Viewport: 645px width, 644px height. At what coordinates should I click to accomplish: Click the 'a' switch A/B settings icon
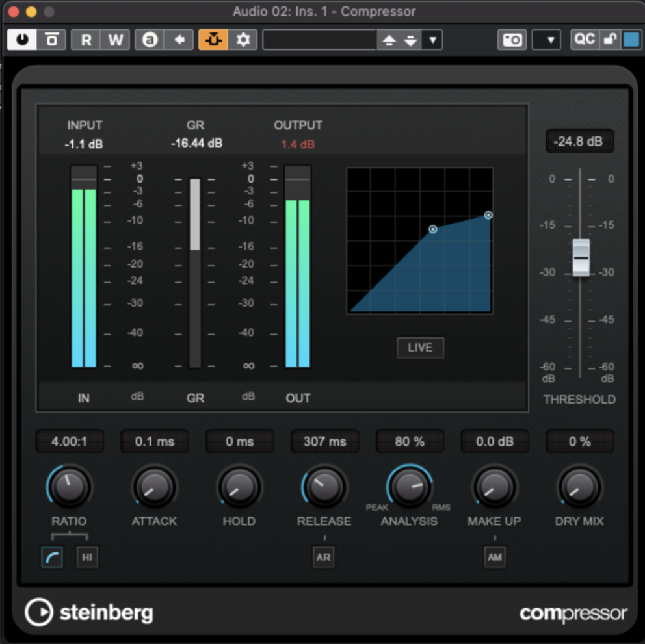coord(150,39)
